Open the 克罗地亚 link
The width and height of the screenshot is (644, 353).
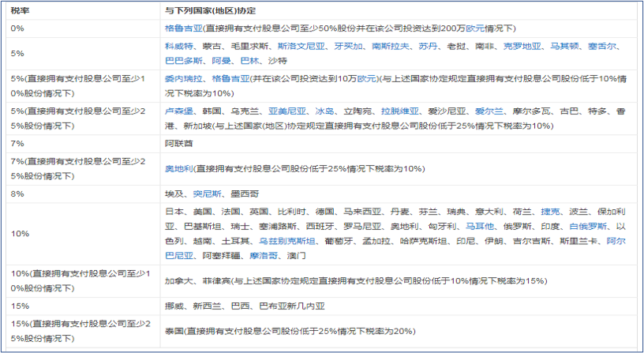[522, 46]
